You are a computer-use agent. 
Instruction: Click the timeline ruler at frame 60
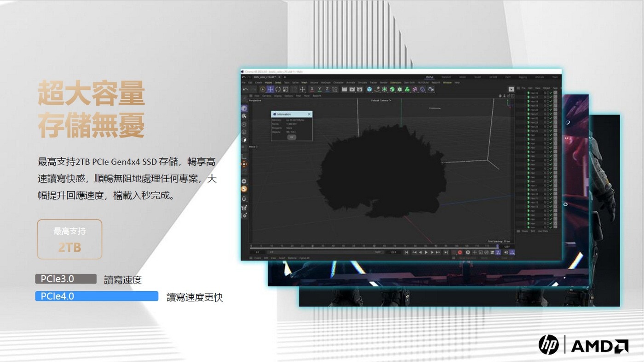[x=374, y=246]
